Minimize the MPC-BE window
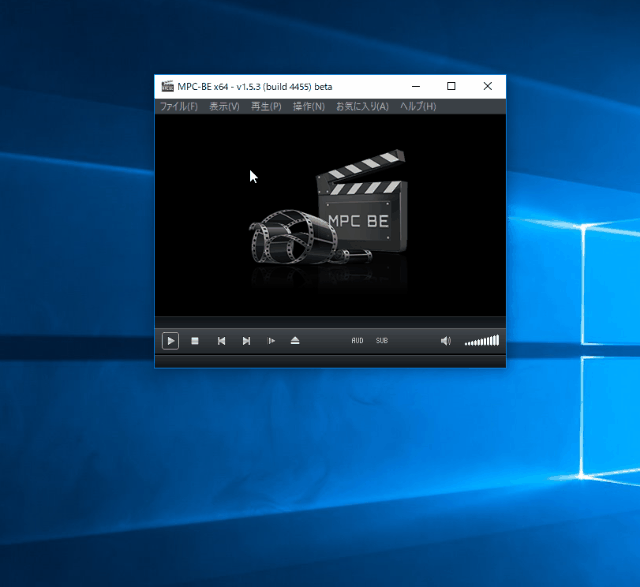 click(x=416, y=86)
